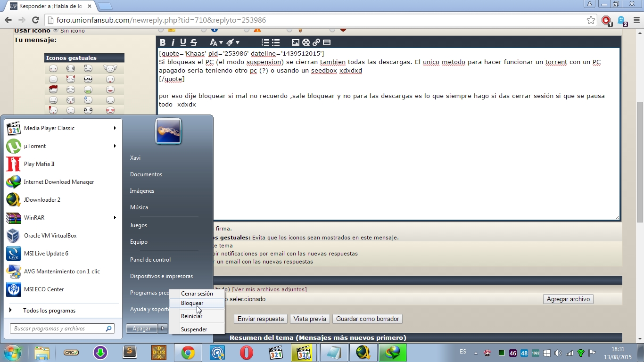Choose 'Bloquear' from the power menu

click(197, 303)
